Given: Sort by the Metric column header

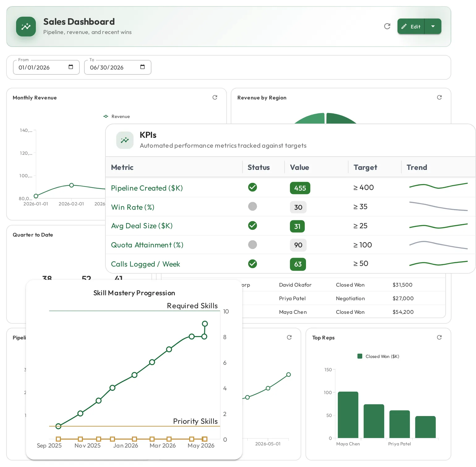Looking at the screenshot, I should [x=122, y=167].
